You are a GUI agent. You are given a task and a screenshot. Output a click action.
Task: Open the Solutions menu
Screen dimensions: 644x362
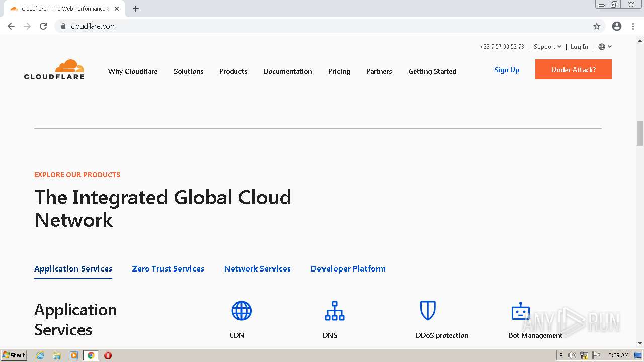point(189,71)
